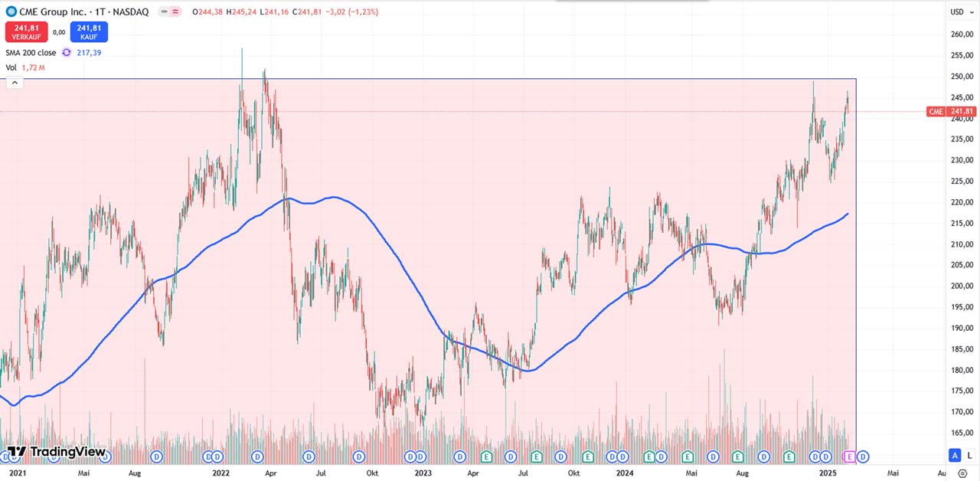Click the dividend D marker at September 2021
Image resolution: width=980 pixels, height=481 pixels.
tap(157, 457)
